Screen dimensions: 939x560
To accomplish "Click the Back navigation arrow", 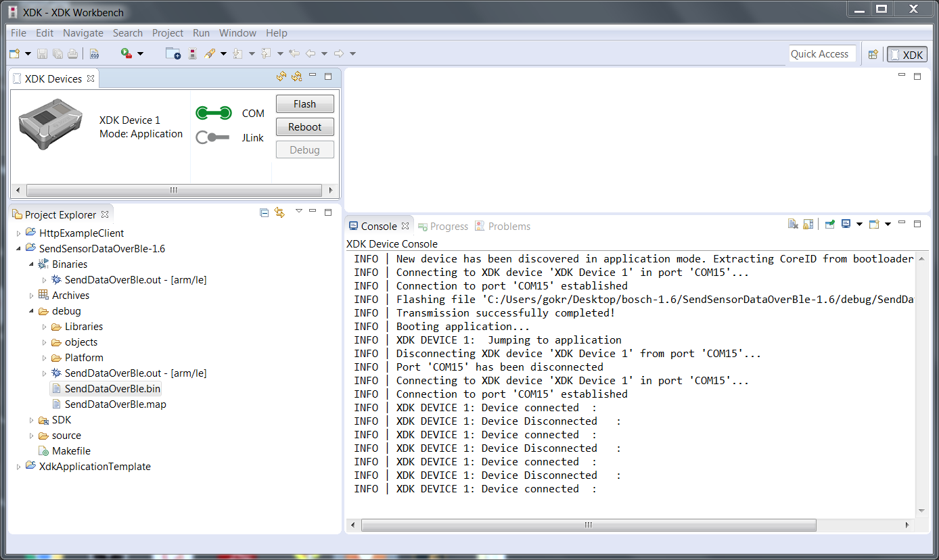I will click(311, 53).
